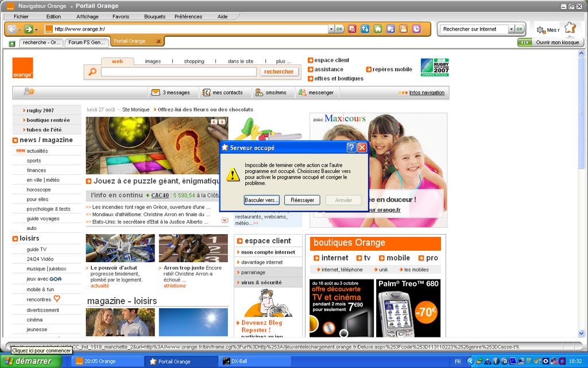
Task: Open the Le pouvoir d'achat article thumbnail
Action: (120, 248)
